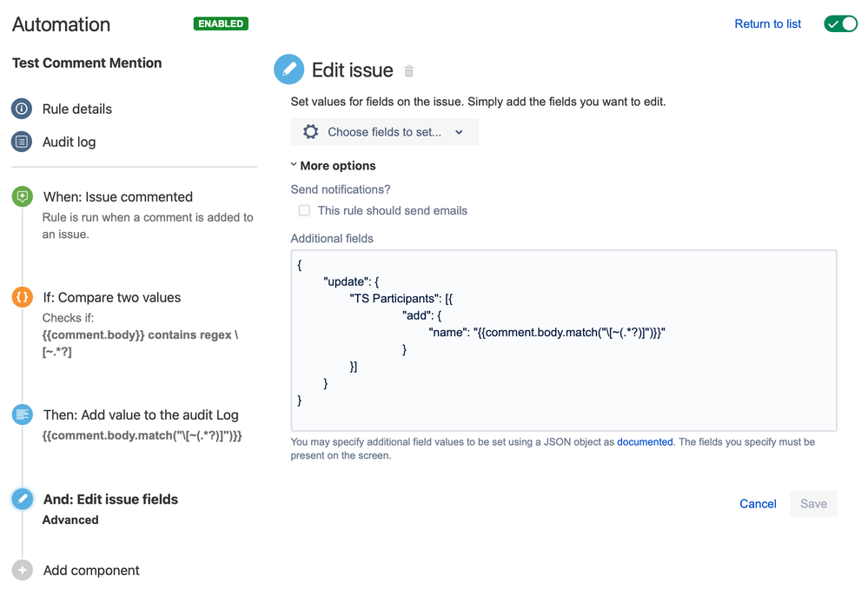Viewport: 868px width, 589px height.
Task: Enable "This rule should send emails"
Action: (x=304, y=210)
